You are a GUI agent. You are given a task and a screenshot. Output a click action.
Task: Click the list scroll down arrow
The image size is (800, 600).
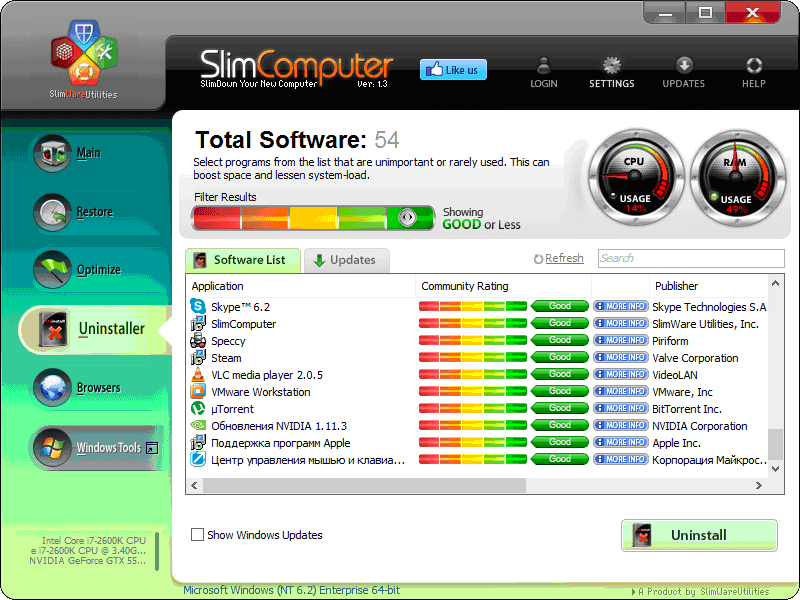(776, 468)
